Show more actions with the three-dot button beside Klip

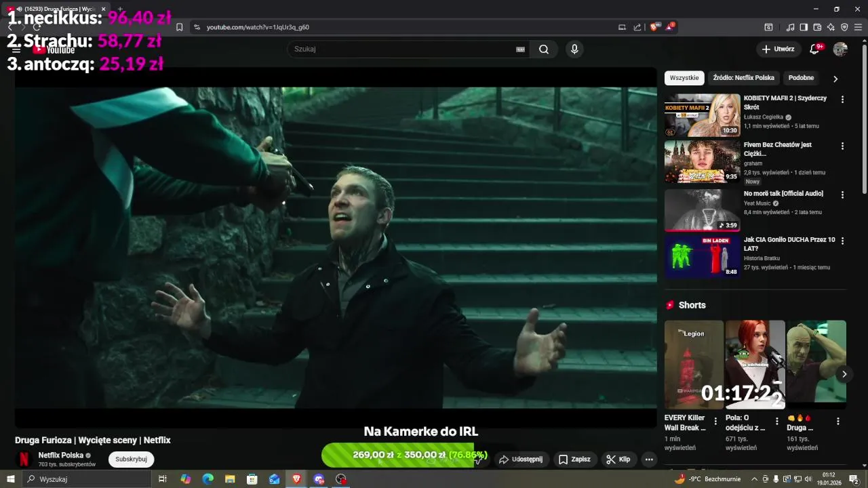649,459
